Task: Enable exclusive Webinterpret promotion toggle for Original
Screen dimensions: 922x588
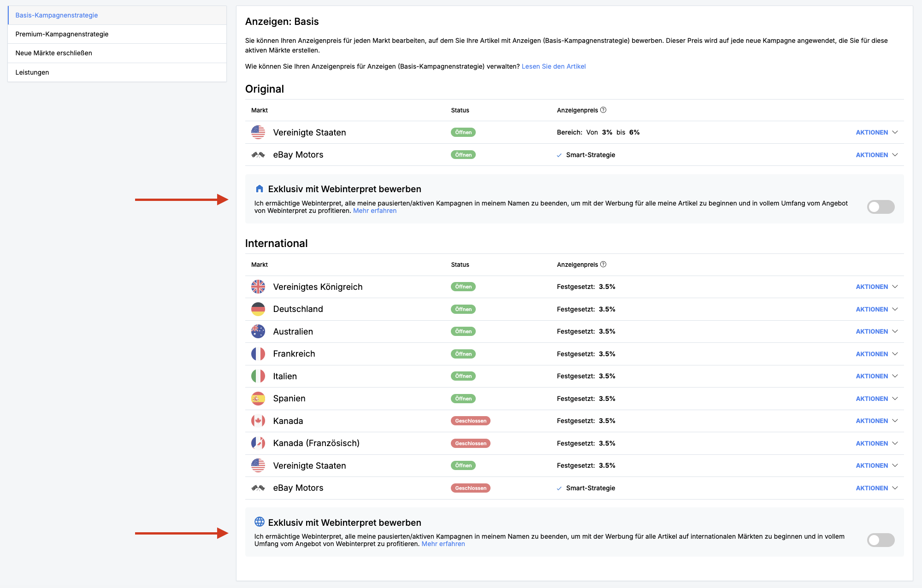Action: (881, 207)
